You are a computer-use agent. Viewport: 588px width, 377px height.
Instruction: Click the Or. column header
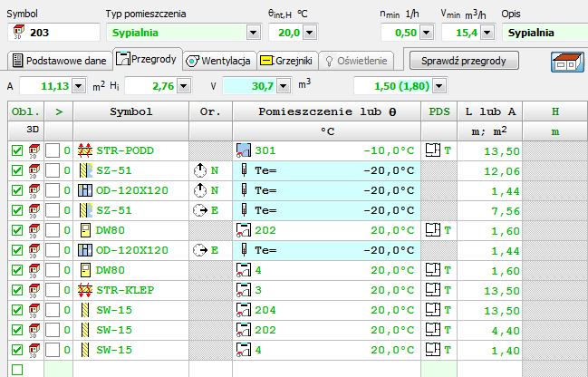click(x=210, y=111)
